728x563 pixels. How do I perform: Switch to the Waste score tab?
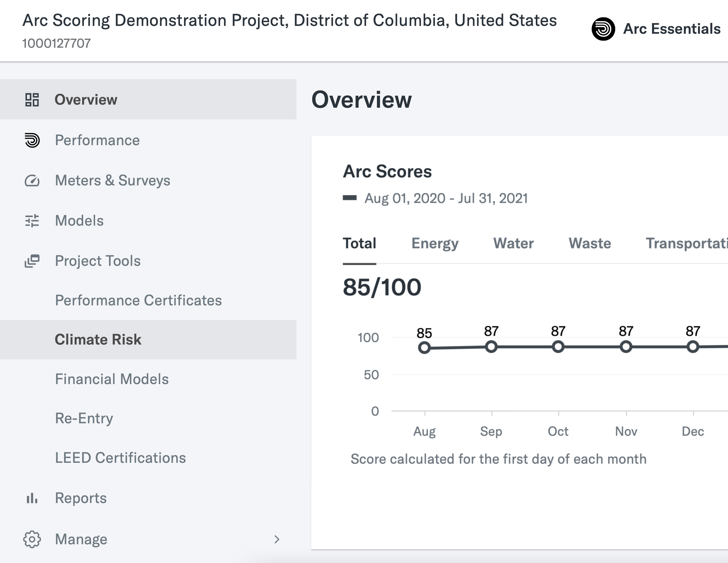pyautogui.click(x=590, y=243)
